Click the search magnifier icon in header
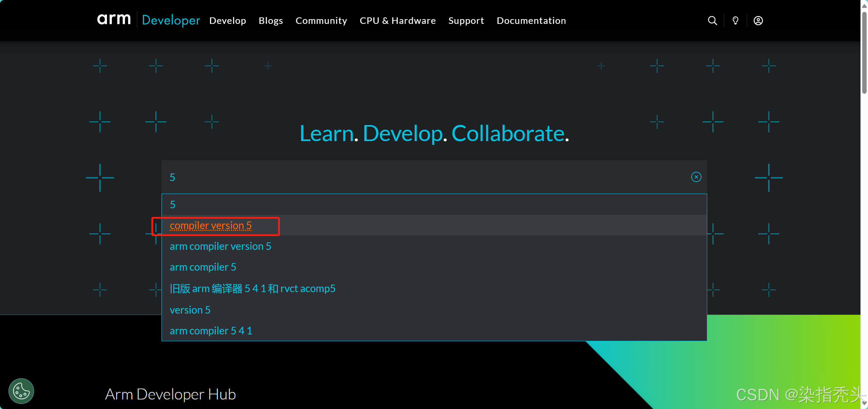868x409 pixels. pos(712,20)
